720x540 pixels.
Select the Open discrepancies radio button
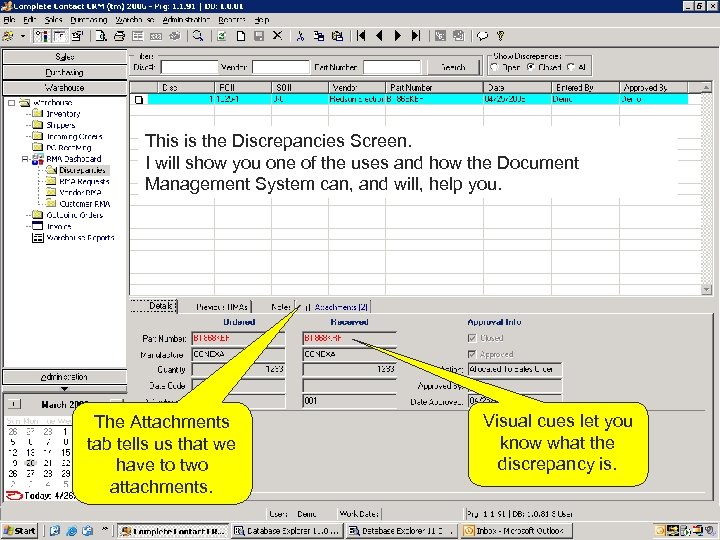[x=494, y=67]
